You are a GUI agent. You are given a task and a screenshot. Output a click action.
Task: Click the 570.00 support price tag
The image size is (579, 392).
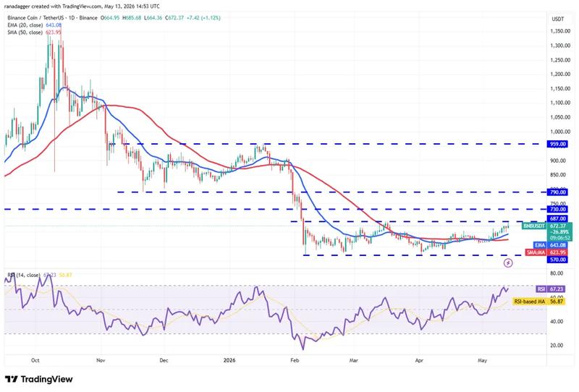pyautogui.click(x=557, y=260)
